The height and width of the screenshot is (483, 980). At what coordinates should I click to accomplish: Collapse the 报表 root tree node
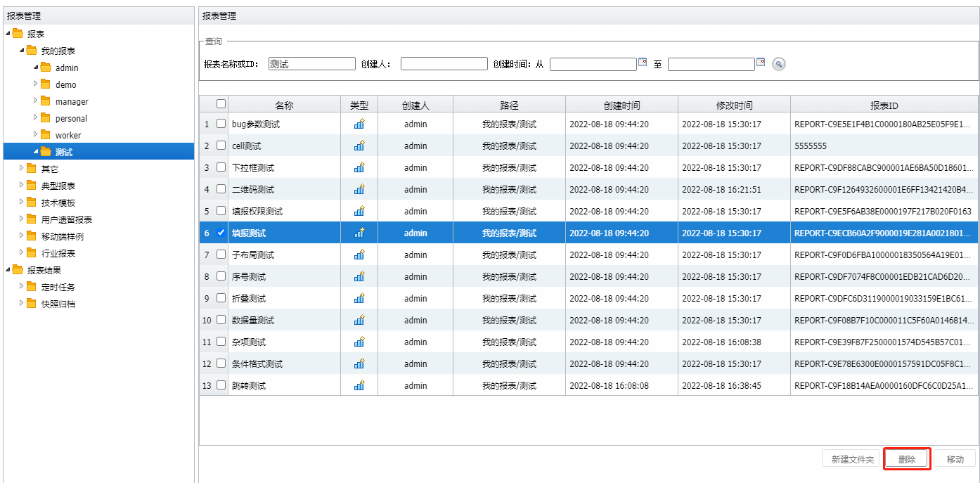pyautogui.click(x=8, y=34)
